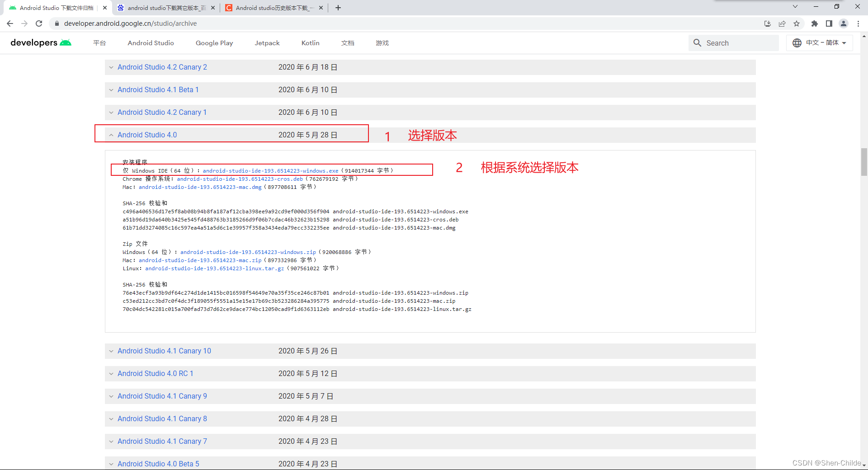This screenshot has width=868, height=470.
Task: Click the scrollbar up arrow
Action: (864, 36)
